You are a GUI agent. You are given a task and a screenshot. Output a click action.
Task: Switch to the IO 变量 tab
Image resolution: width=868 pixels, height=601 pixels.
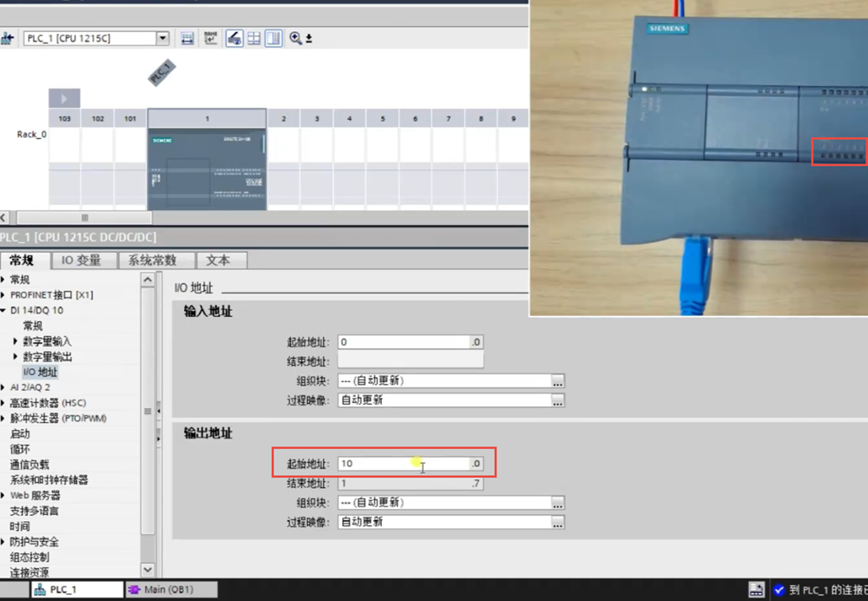point(82,261)
